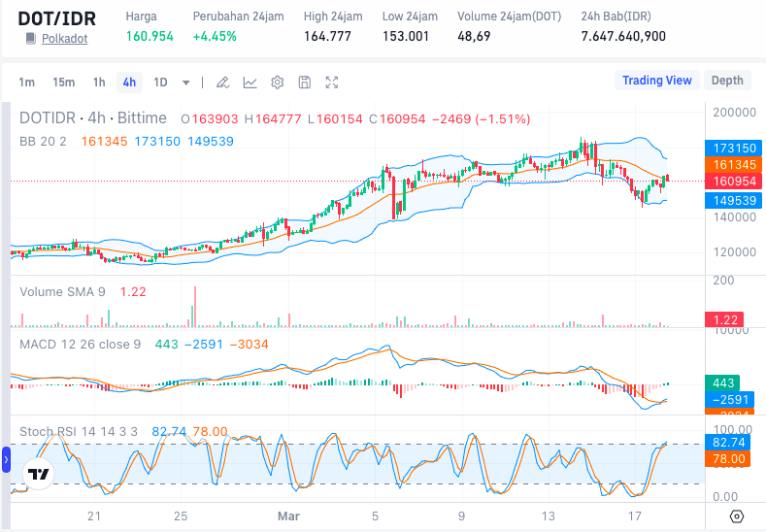Open chart settings gear icon
The width and height of the screenshot is (766, 532).
pos(277,83)
